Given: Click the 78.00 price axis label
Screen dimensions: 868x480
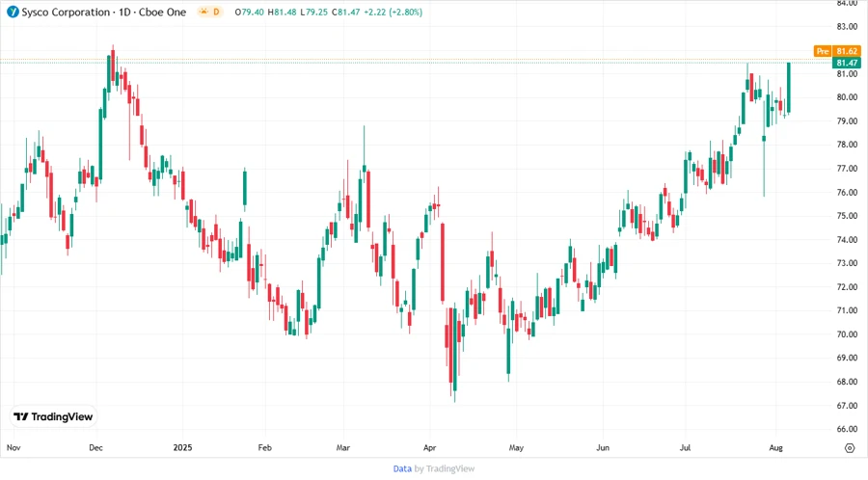Looking at the screenshot, I should point(847,145).
